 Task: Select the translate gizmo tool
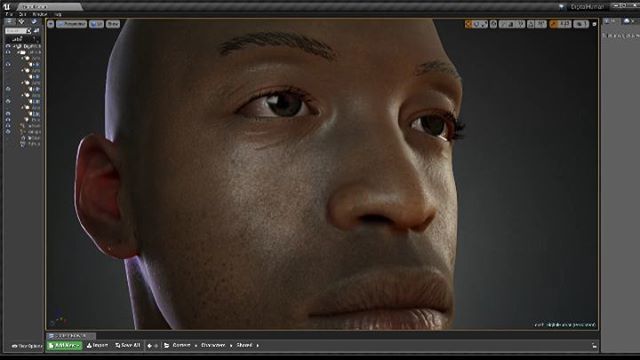[469, 24]
